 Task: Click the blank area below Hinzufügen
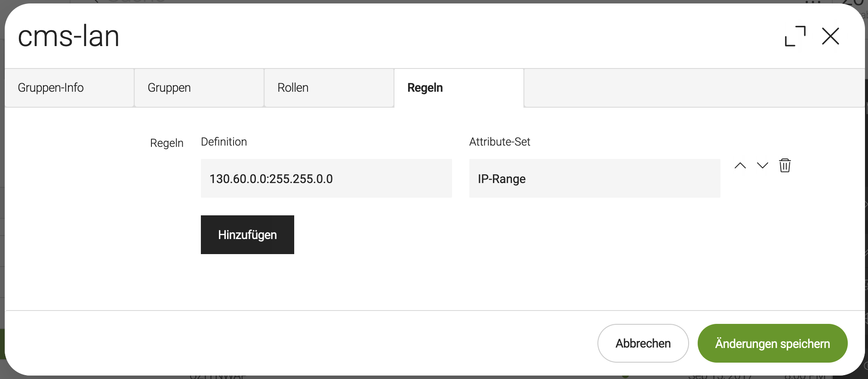pos(430,282)
